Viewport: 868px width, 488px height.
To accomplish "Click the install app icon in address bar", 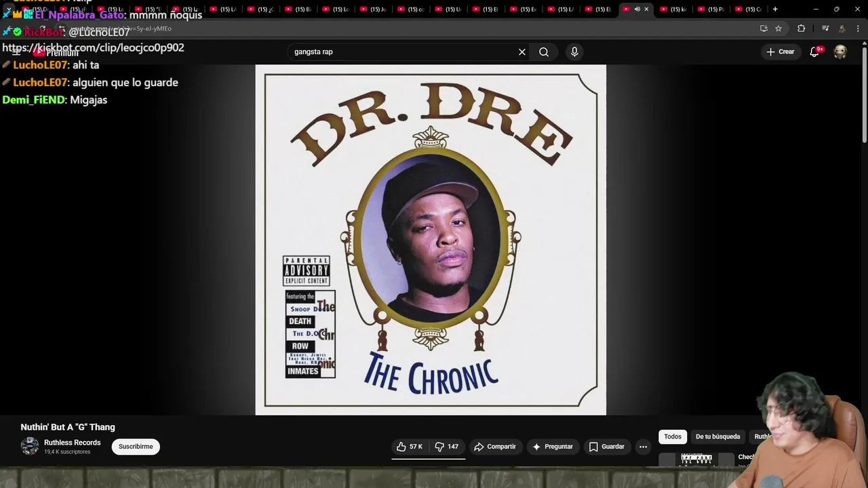I will (x=764, y=28).
